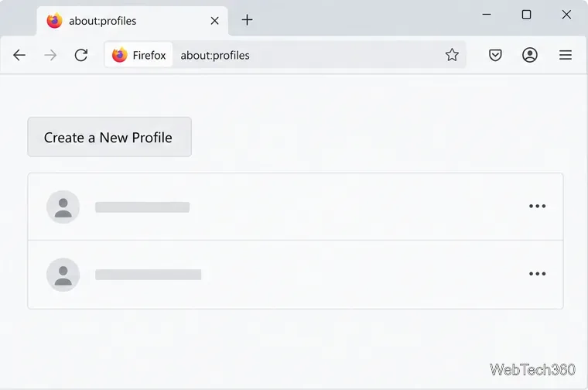Open the Firefox account icon

coord(530,55)
